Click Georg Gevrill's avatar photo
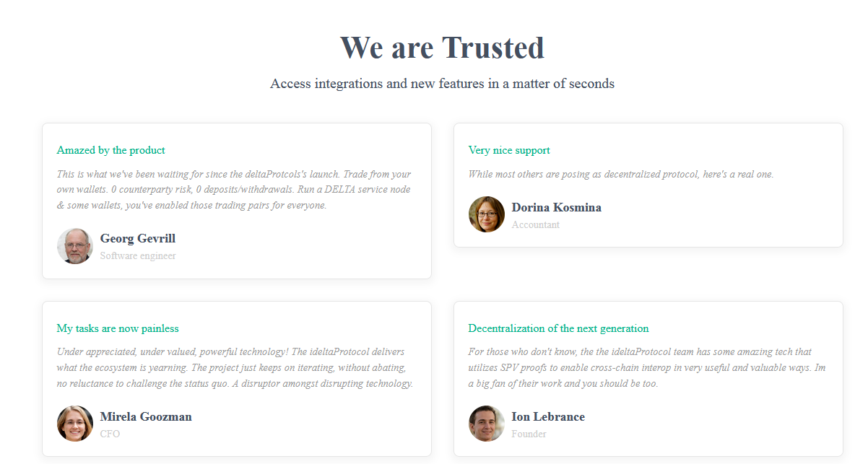 click(75, 246)
